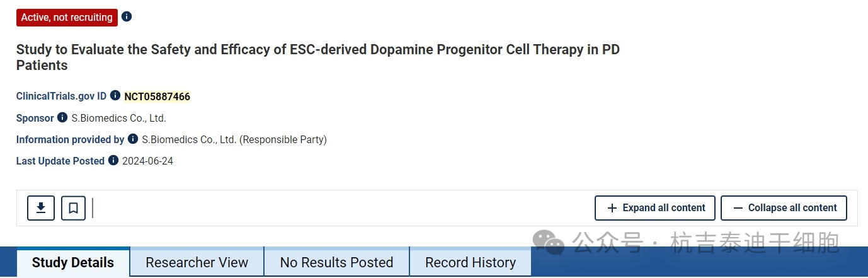The width and height of the screenshot is (868, 278).
Task: Click the download study record icon
Action: (41, 208)
